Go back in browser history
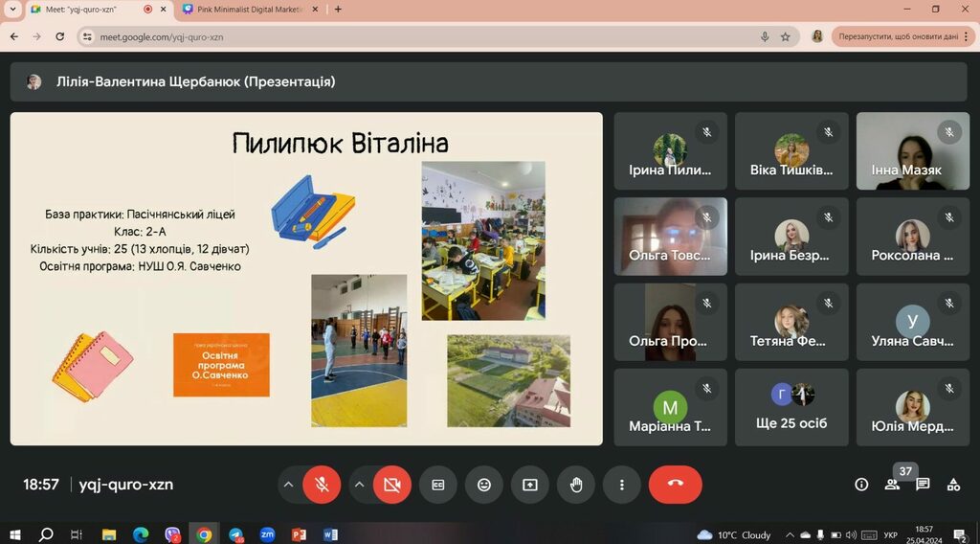The height and width of the screenshot is (544, 980). tap(14, 37)
